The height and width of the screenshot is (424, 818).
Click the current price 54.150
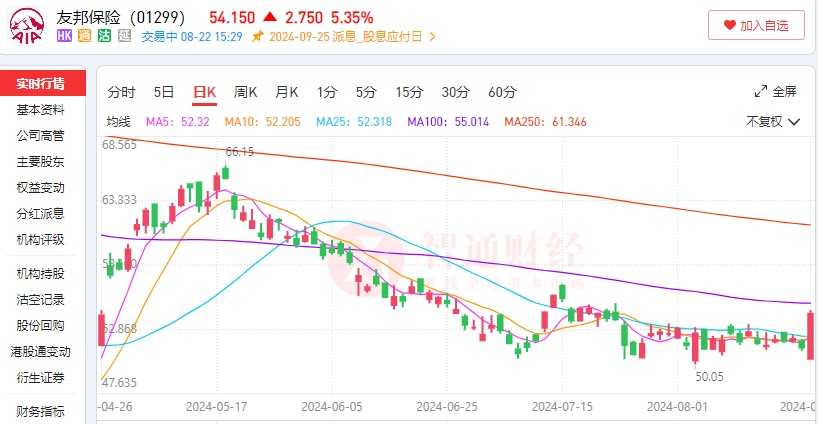click(232, 18)
